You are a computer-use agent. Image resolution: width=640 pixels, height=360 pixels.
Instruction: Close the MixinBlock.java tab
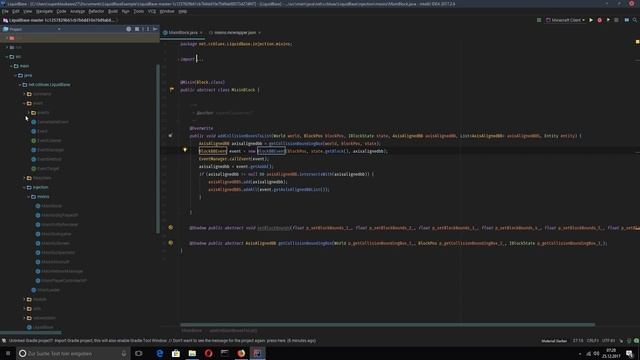tap(201, 33)
